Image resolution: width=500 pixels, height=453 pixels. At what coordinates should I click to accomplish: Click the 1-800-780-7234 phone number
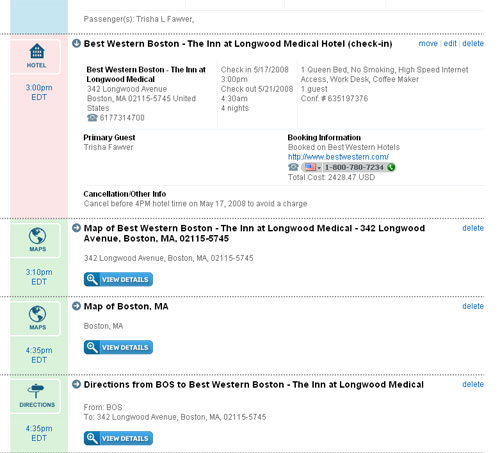(x=354, y=167)
